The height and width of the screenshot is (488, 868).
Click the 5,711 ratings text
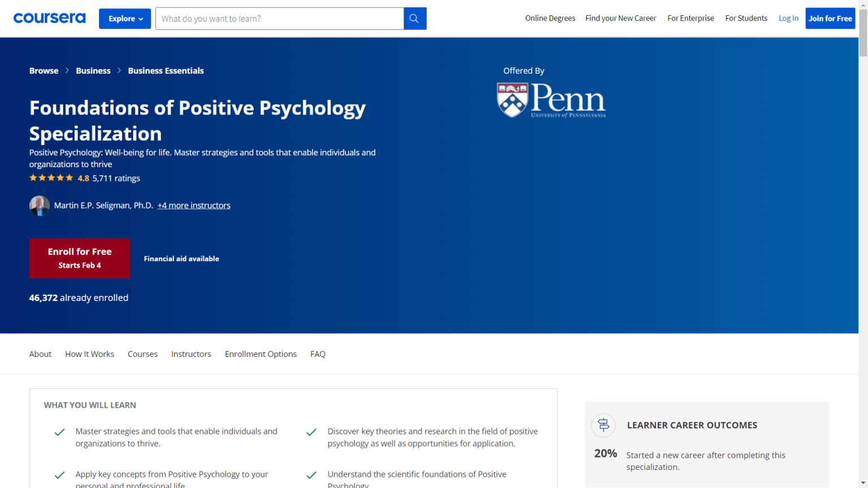(x=116, y=178)
